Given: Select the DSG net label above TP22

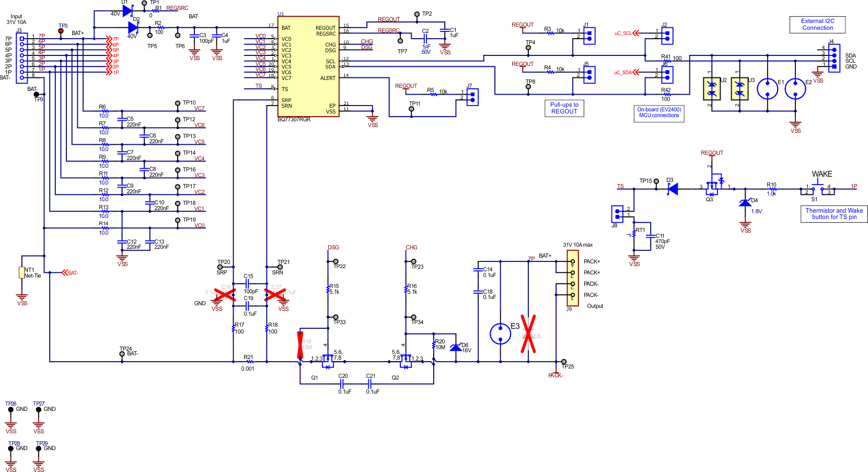Looking at the screenshot, I should pyautogui.click(x=333, y=247).
